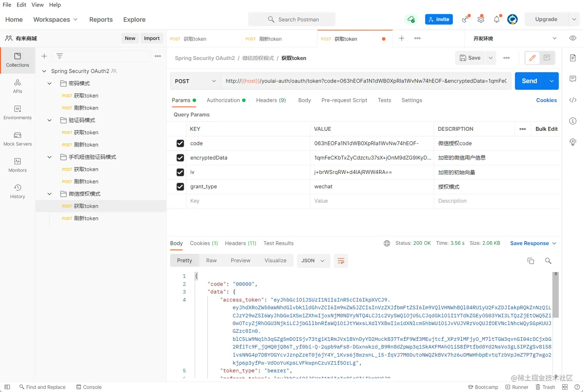The image size is (583, 392).
Task: Switch to the Test Results tab
Action: point(278,243)
